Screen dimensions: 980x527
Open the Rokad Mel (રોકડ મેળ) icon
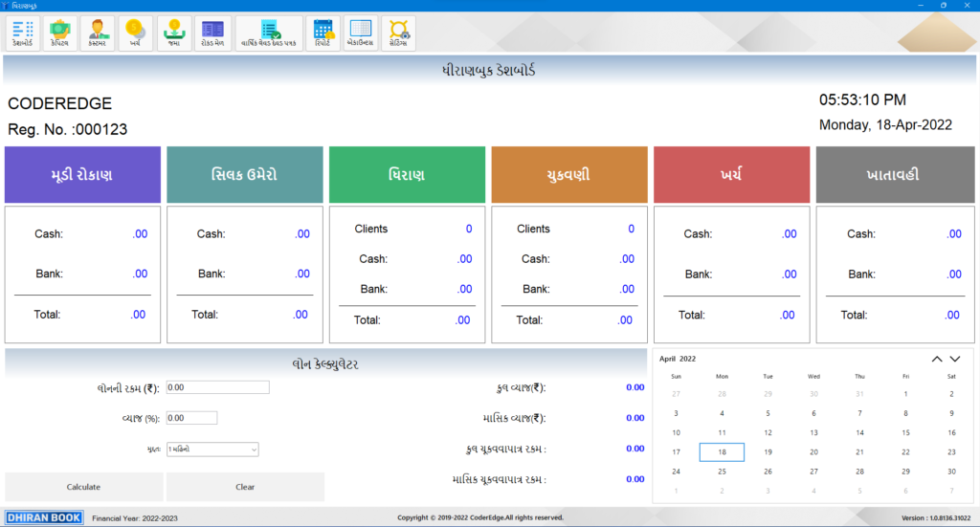212,33
